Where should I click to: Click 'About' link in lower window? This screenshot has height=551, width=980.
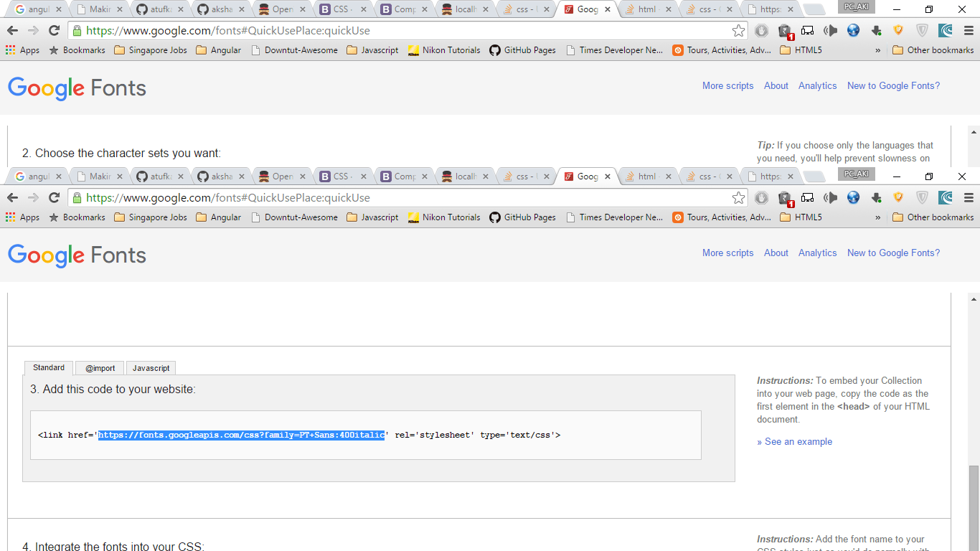[x=776, y=253]
